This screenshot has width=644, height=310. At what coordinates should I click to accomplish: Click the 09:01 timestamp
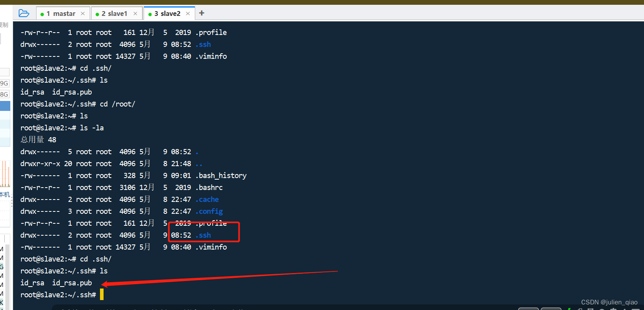pyautogui.click(x=181, y=176)
